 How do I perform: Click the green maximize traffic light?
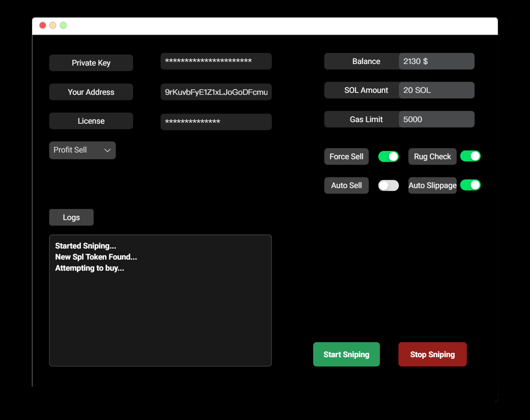tap(63, 25)
